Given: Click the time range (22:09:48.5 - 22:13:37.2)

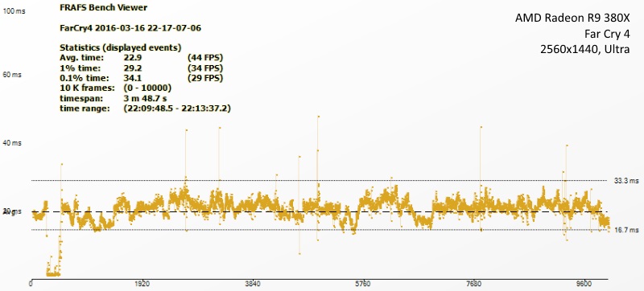Looking at the screenshot, I should click(x=176, y=109).
